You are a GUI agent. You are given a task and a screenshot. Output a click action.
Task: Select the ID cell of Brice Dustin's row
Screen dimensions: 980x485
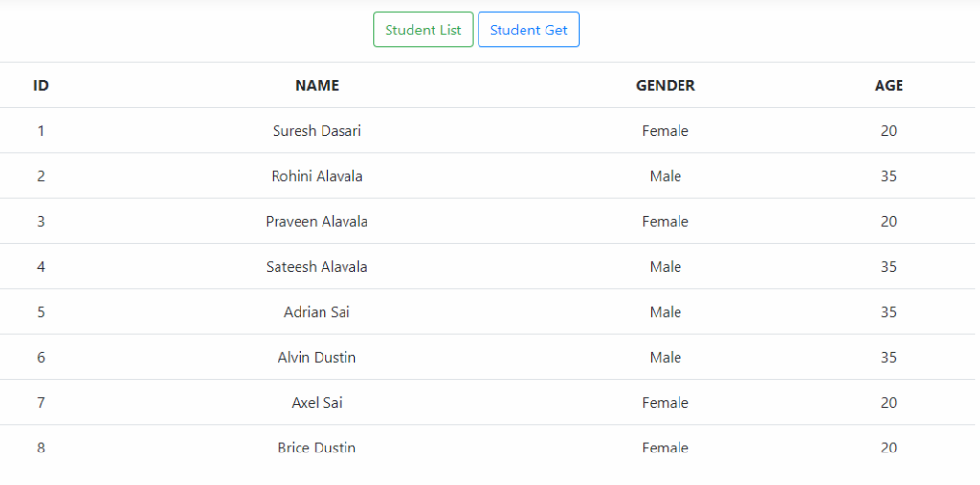pyautogui.click(x=41, y=448)
